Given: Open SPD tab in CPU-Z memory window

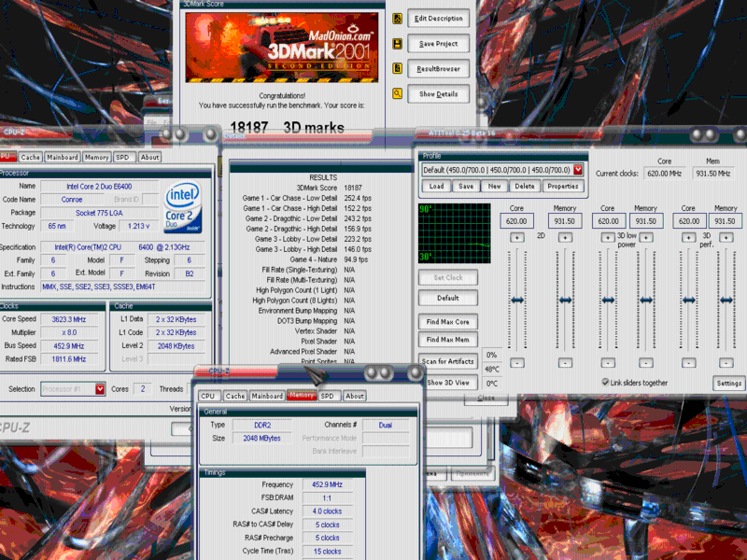Looking at the screenshot, I should 328,396.
